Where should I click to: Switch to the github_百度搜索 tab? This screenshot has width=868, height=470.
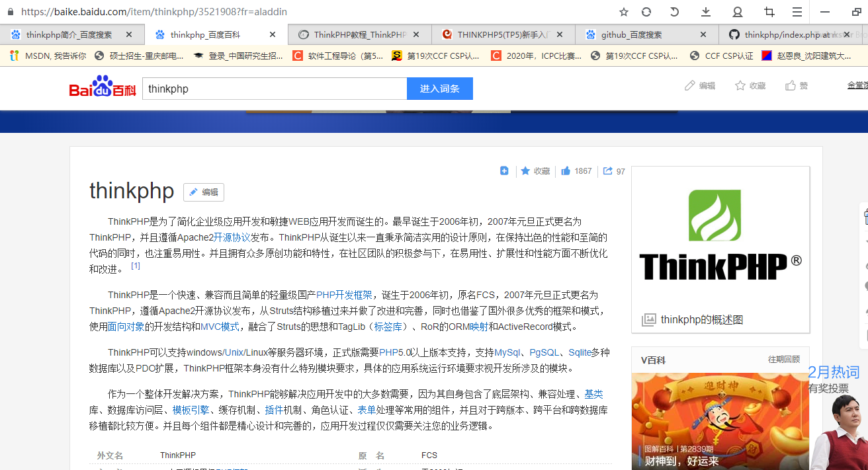(x=631, y=35)
